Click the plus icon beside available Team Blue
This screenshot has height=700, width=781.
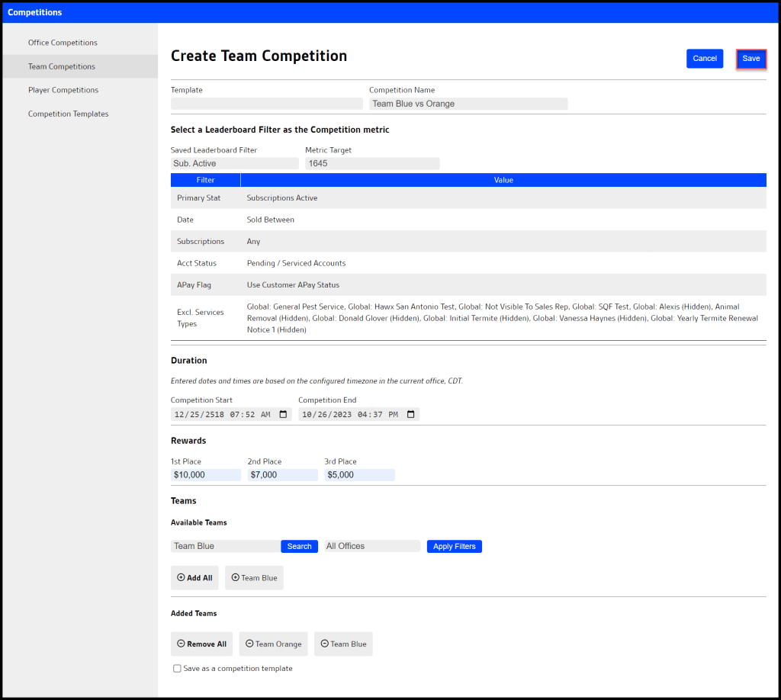[235, 578]
